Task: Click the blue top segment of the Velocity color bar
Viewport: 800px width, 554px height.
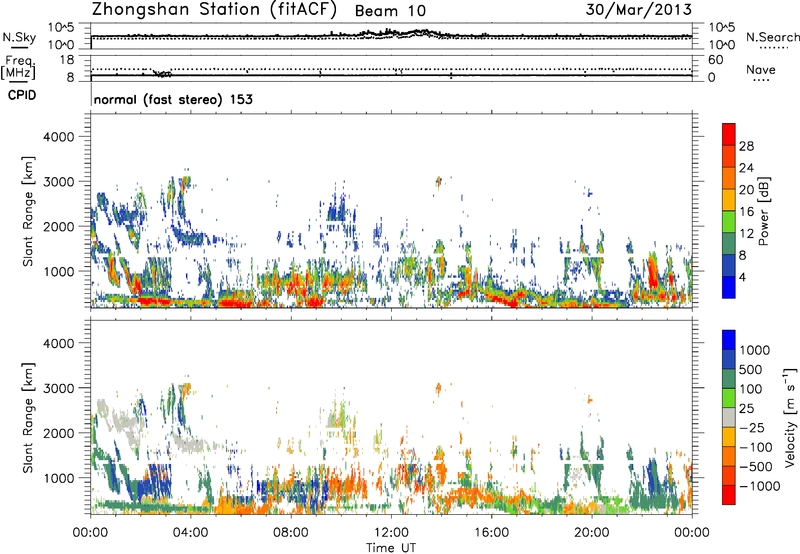Action: click(x=729, y=340)
